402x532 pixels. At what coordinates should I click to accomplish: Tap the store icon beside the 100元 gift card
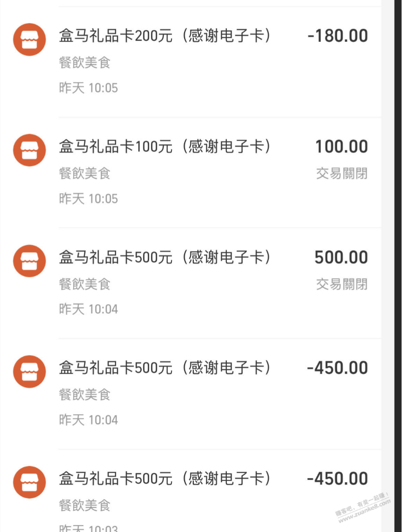coord(29,150)
